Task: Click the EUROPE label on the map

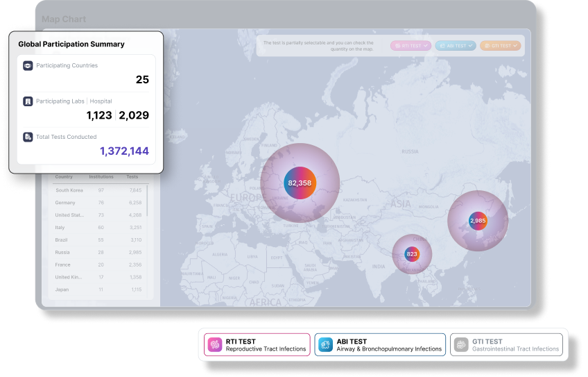Action: pyautogui.click(x=248, y=197)
